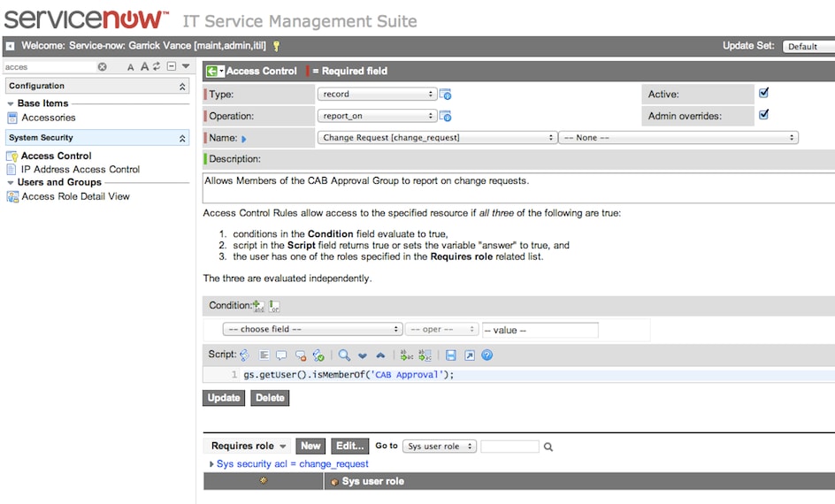Open IP Address Access Control module
835x504 pixels.
(x=80, y=169)
